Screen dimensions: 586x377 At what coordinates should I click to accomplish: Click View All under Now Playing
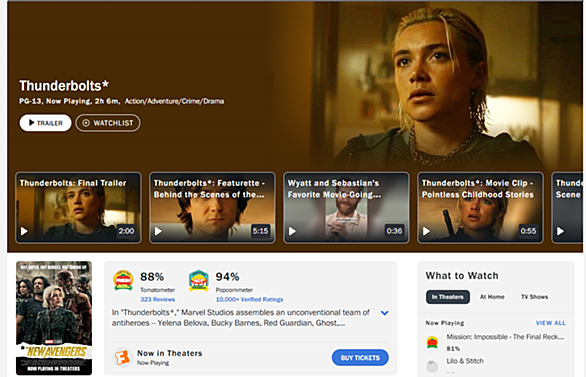[x=550, y=323]
